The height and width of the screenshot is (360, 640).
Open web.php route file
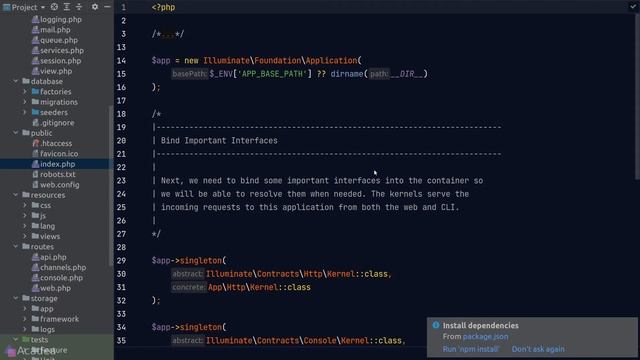pos(55,288)
